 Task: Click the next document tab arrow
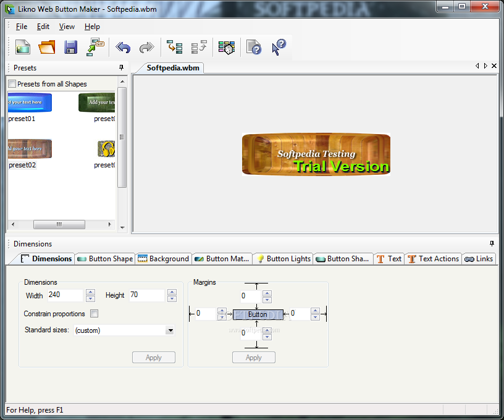coord(485,66)
